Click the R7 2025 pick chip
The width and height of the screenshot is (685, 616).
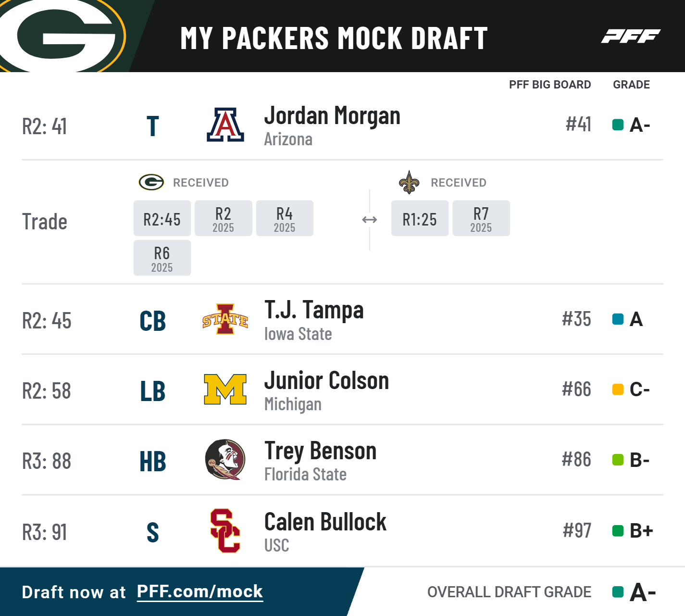tap(481, 219)
